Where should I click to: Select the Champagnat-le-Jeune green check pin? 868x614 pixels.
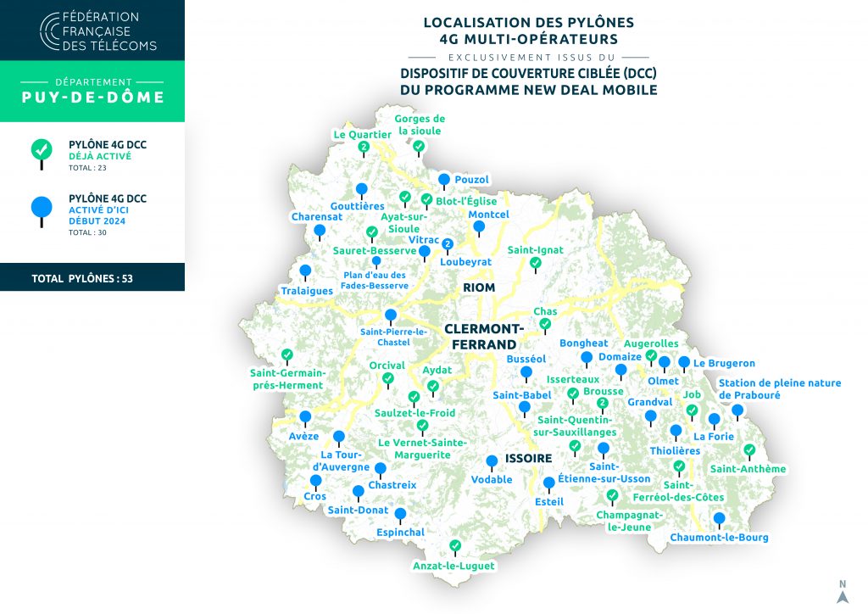pos(612,497)
